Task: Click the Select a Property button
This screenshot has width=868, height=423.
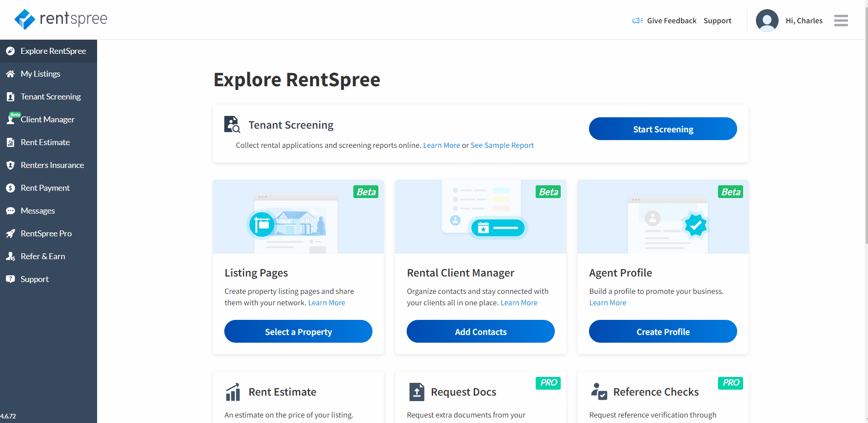Action: click(298, 332)
